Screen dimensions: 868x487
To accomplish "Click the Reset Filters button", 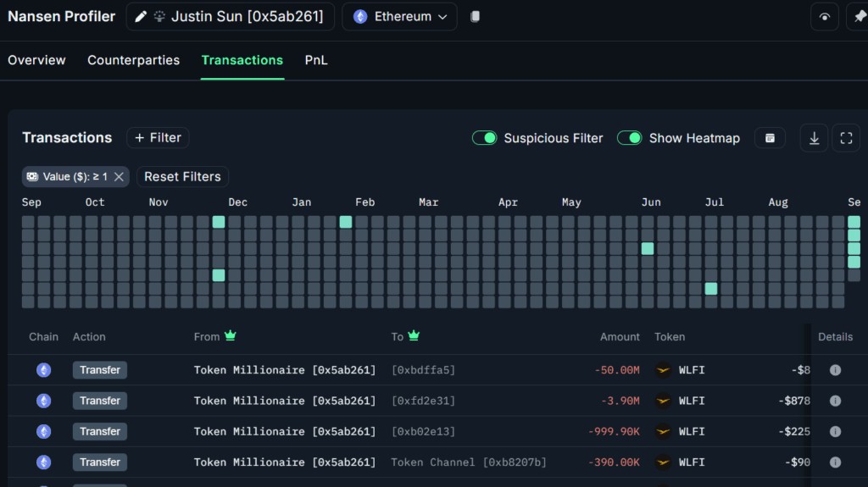I will (x=182, y=176).
